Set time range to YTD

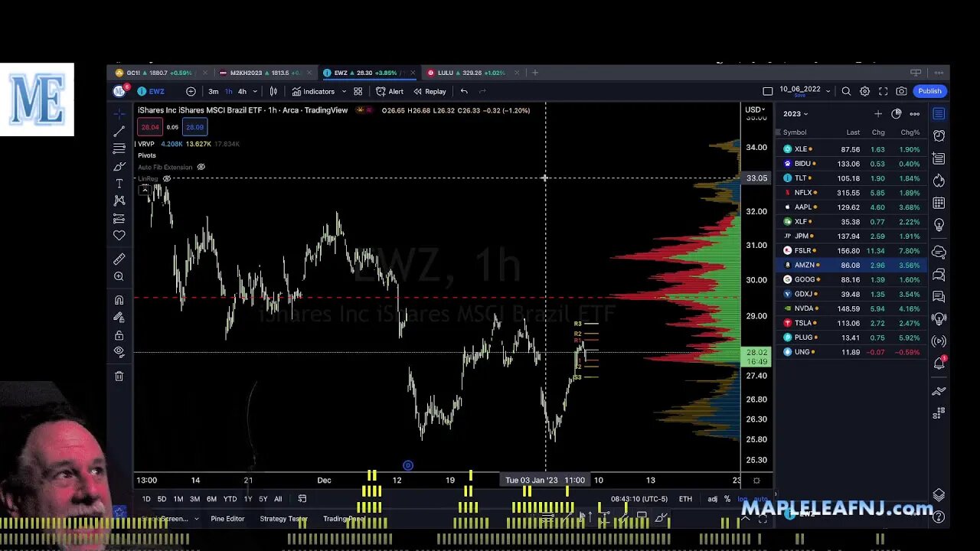pos(230,499)
